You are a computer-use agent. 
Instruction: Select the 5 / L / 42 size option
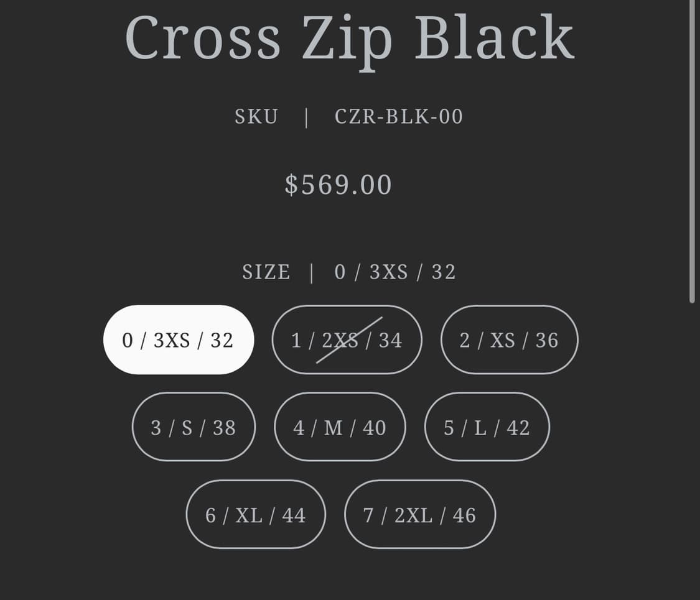(x=487, y=427)
